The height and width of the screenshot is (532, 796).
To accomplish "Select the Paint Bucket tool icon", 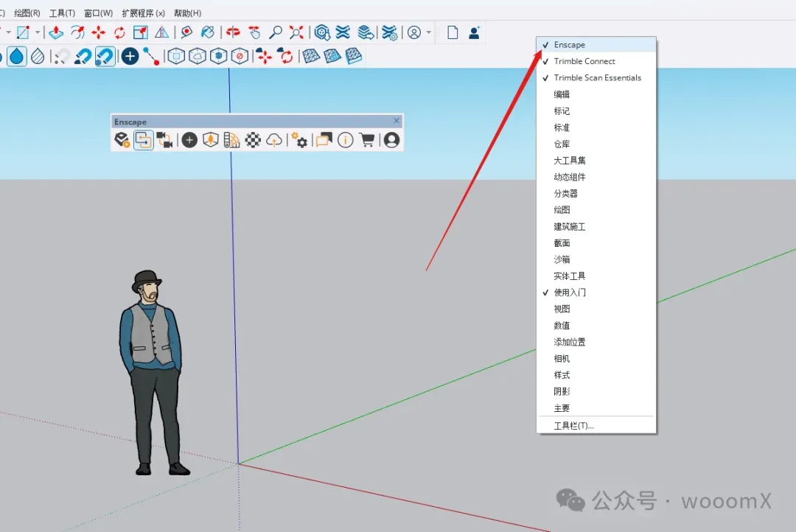I will [208, 32].
